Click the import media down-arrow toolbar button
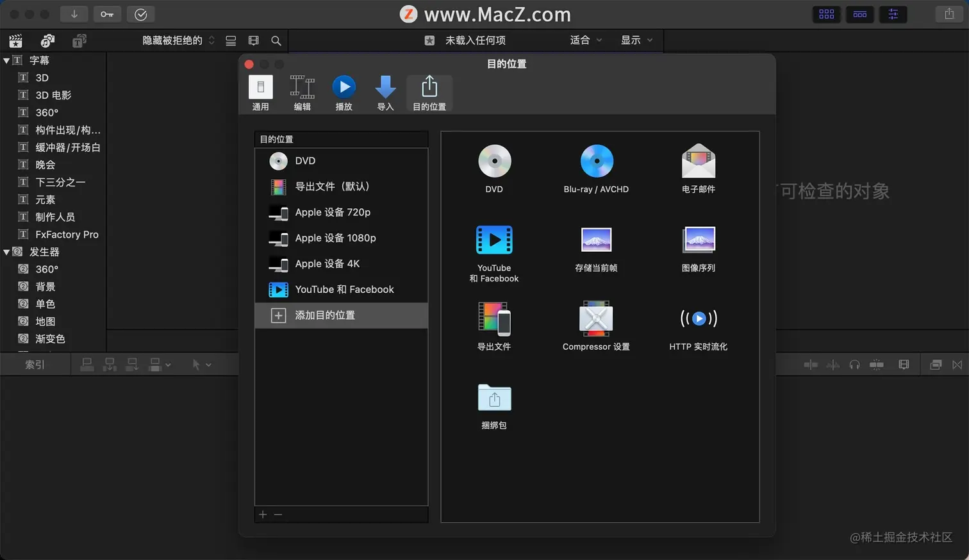 [74, 14]
